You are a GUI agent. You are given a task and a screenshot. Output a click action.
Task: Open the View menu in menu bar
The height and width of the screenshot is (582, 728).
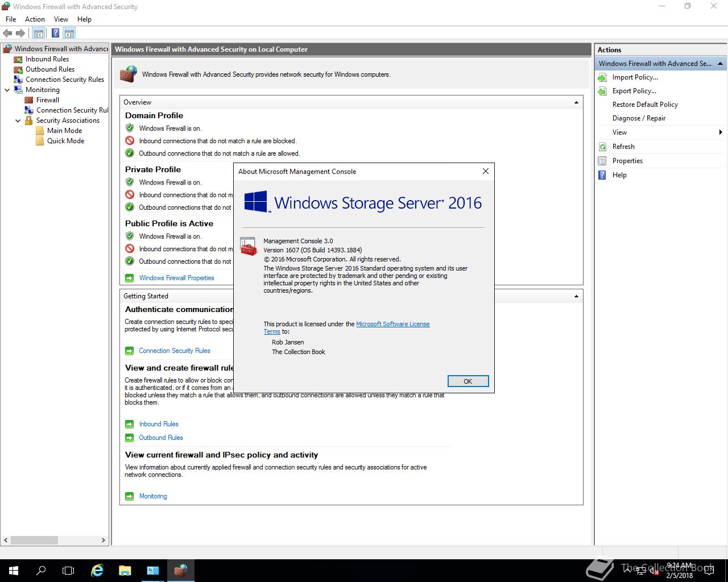61,19
